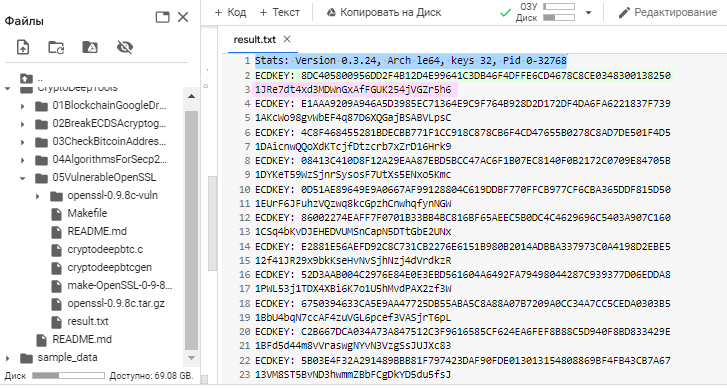Open the root-level README.md file
727x390 pixels.
(74, 339)
